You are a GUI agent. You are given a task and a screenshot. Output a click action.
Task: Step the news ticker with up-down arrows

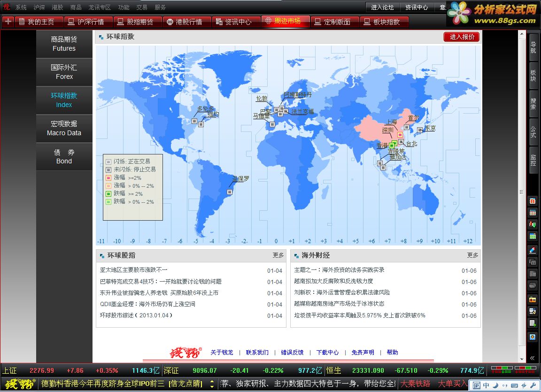(212, 384)
